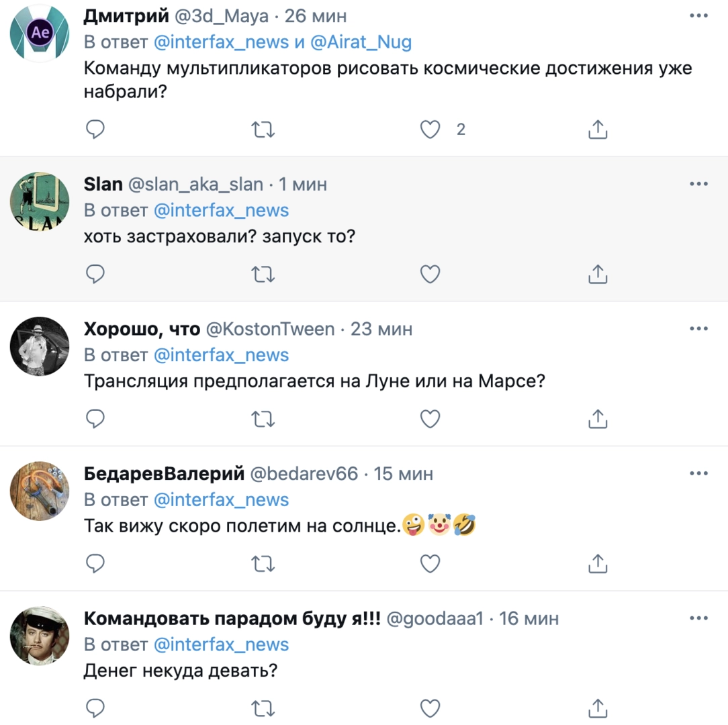Like Slan's tweet

pos(430,274)
